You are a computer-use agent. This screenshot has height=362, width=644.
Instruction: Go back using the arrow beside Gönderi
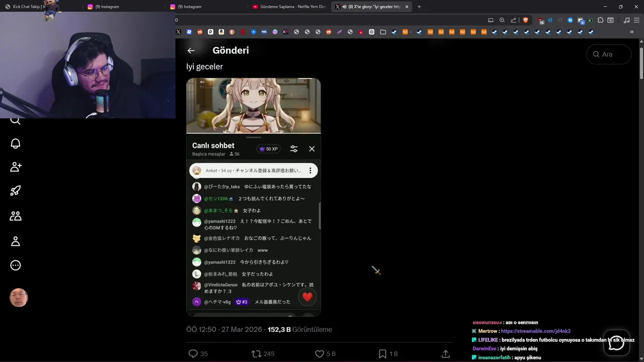coord(191,50)
